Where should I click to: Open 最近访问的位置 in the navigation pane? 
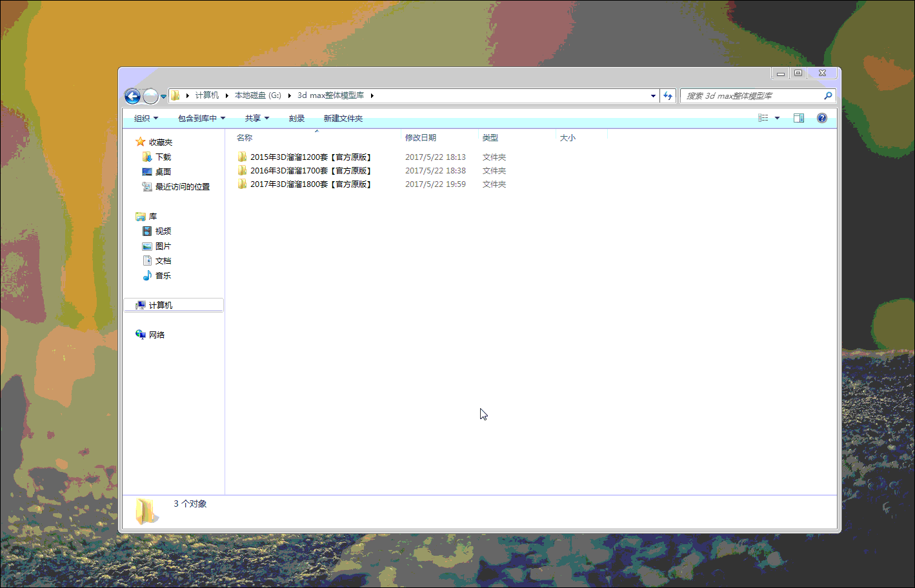coord(183,187)
